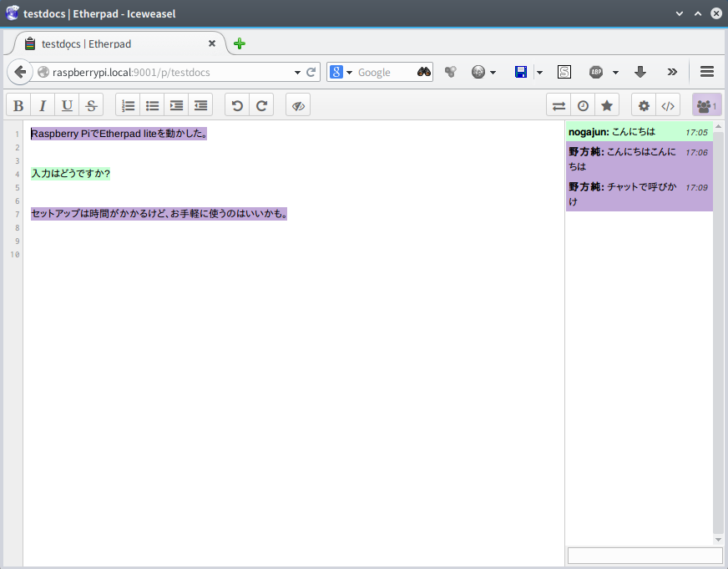
Task: Expand Adblock Plus dropdown arrow
Action: click(x=615, y=73)
